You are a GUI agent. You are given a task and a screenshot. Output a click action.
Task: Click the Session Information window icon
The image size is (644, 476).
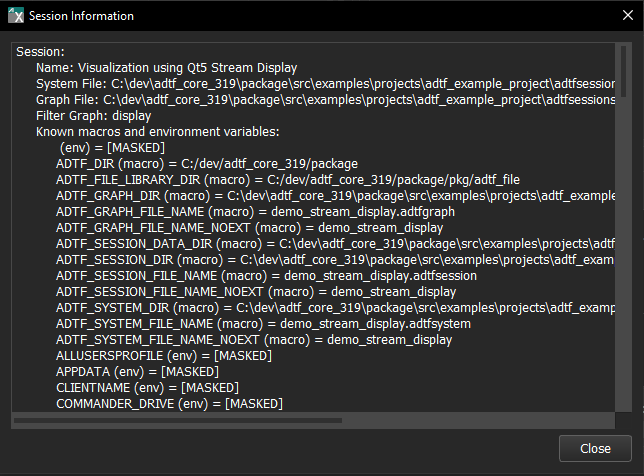(16, 16)
